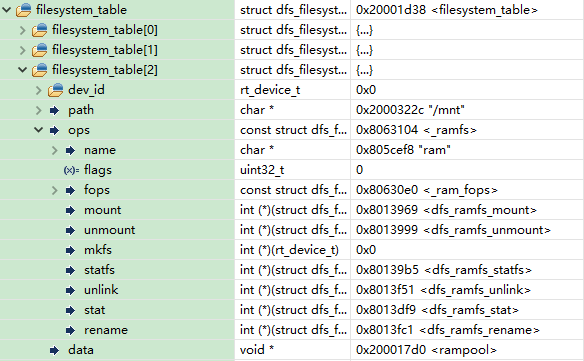584x361 pixels.
Task: Expand the path pointer member
Action: click(39, 110)
